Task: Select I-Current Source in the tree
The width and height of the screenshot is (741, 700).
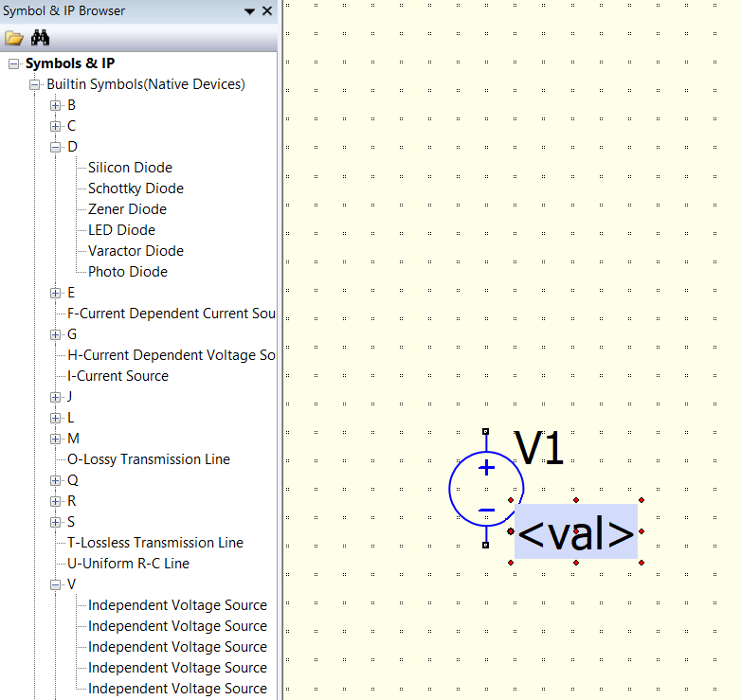Action: (x=117, y=376)
